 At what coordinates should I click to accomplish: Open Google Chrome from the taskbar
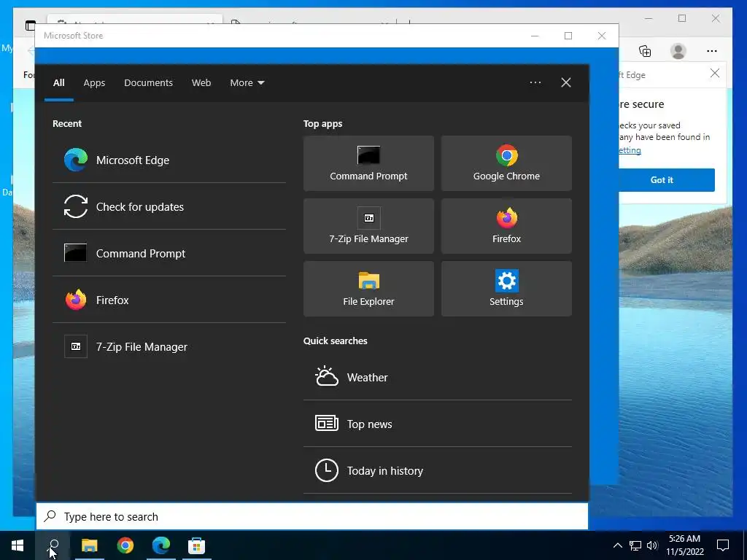click(x=125, y=545)
